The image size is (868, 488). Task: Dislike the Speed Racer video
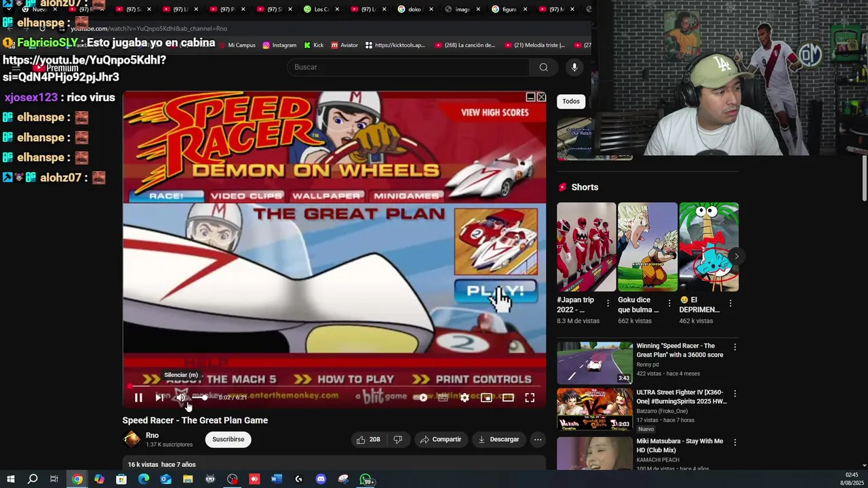coord(398,439)
